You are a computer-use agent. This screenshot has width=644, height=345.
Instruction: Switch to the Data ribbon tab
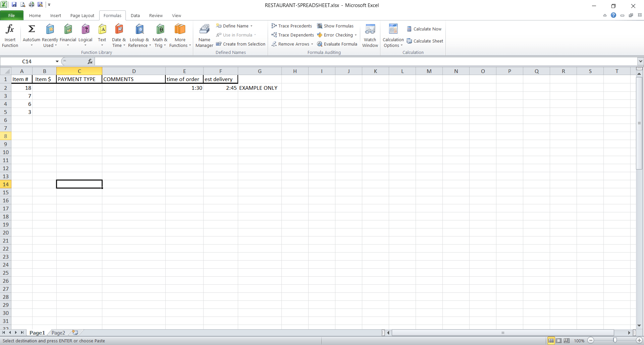pos(135,15)
